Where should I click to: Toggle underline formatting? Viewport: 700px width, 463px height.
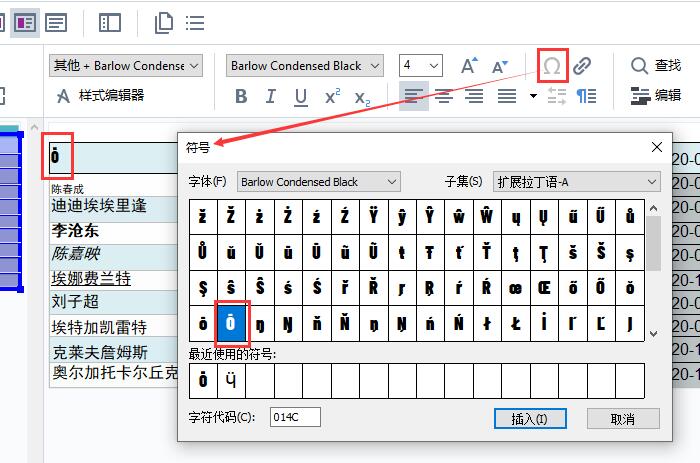click(x=301, y=97)
